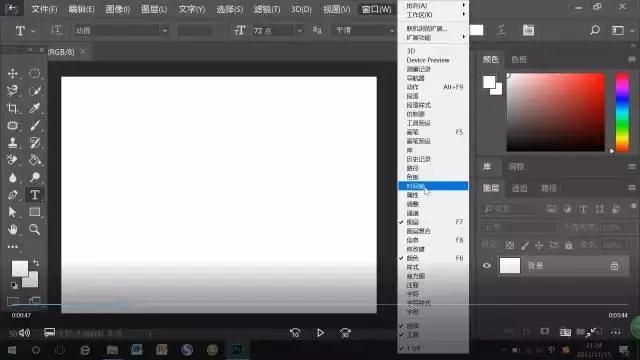Viewport: 640px width, 360px height.
Task: Select the Crop tool
Action: pyautogui.click(x=13, y=108)
